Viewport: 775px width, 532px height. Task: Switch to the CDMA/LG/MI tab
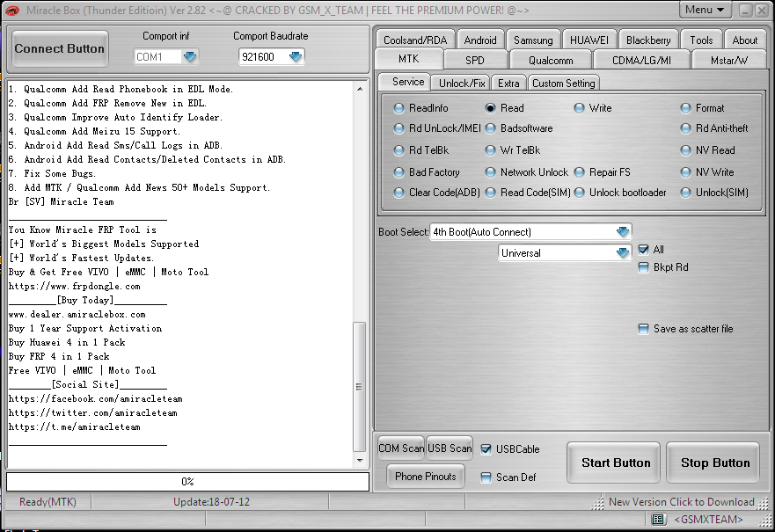pyautogui.click(x=641, y=61)
